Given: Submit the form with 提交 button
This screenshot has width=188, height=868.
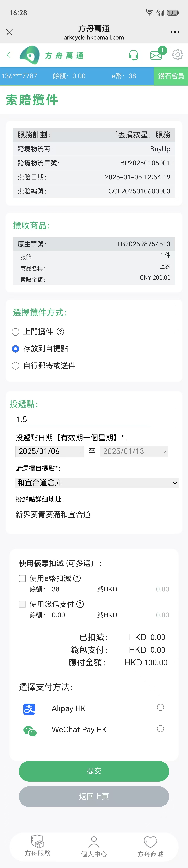Looking at the screenshot, I should tap(94, 771).
